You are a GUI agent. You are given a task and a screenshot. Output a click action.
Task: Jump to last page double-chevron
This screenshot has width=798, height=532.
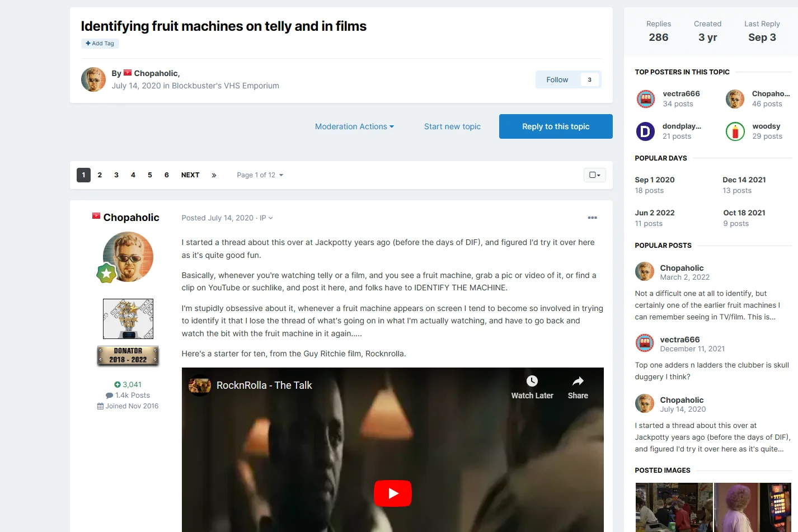(x=214, y=175)
